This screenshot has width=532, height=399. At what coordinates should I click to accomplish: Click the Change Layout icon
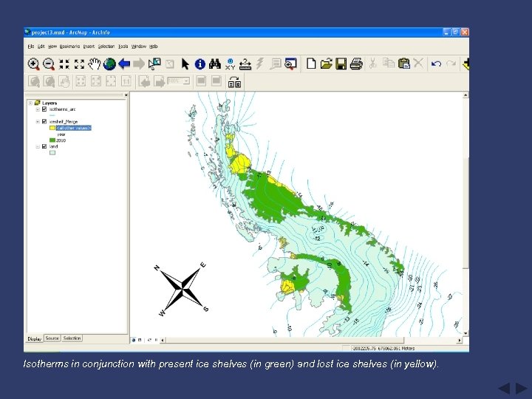point(234,82)
